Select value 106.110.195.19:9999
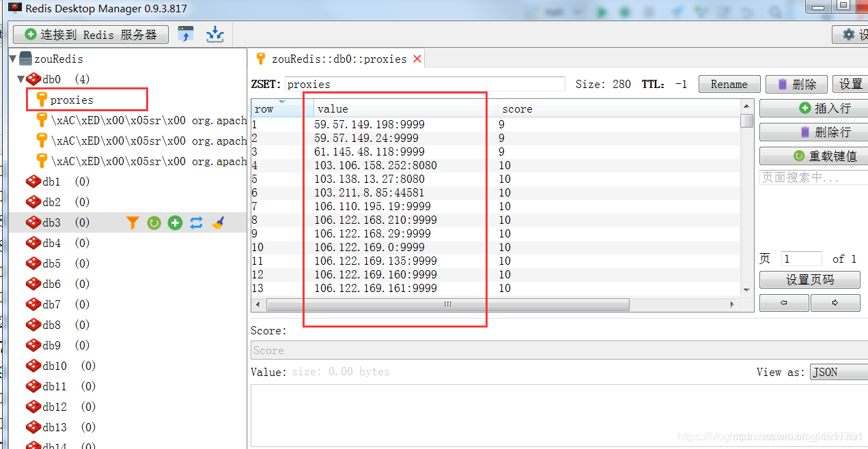The width and height of the screenshot is (868, 449). point(372,206)
